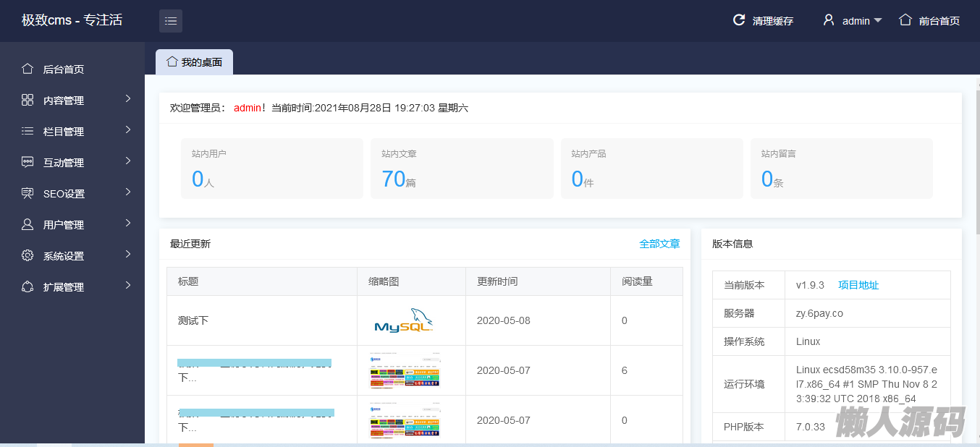Click the sidebar collapse hamburger icon
The image size is (980, 447).
[x=171, y=21]
